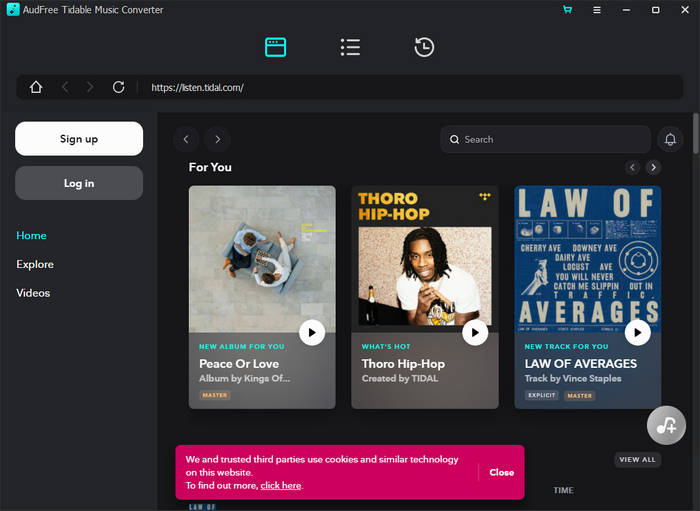
Task: Open the shopping cart purchase icon
Action: pyautogui.click(x=567, y=9)
